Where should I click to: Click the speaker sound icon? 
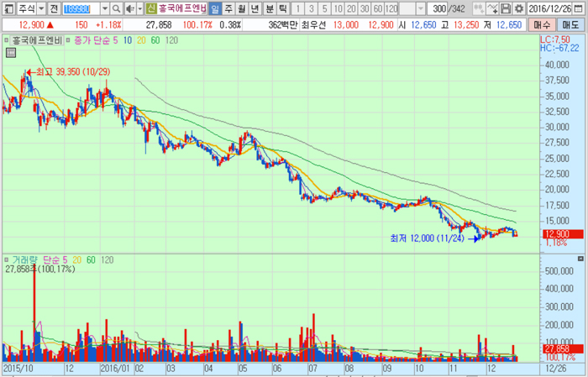(129, 8)
